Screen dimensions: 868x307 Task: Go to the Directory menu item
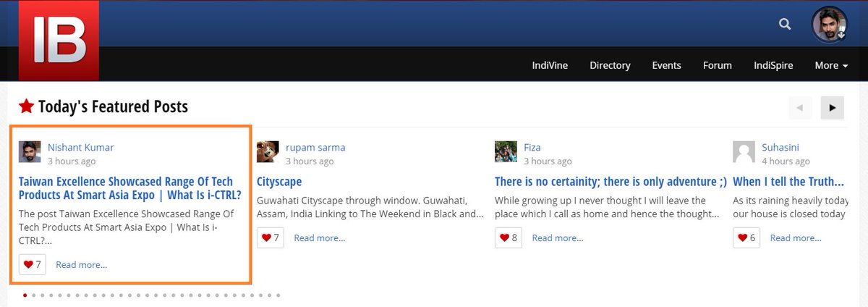pyautogui.click(x=610, y=65)
